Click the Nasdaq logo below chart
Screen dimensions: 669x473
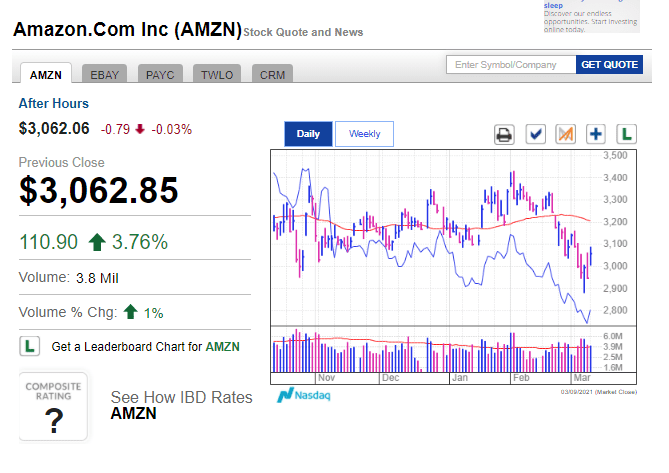[x=304, y=395]
